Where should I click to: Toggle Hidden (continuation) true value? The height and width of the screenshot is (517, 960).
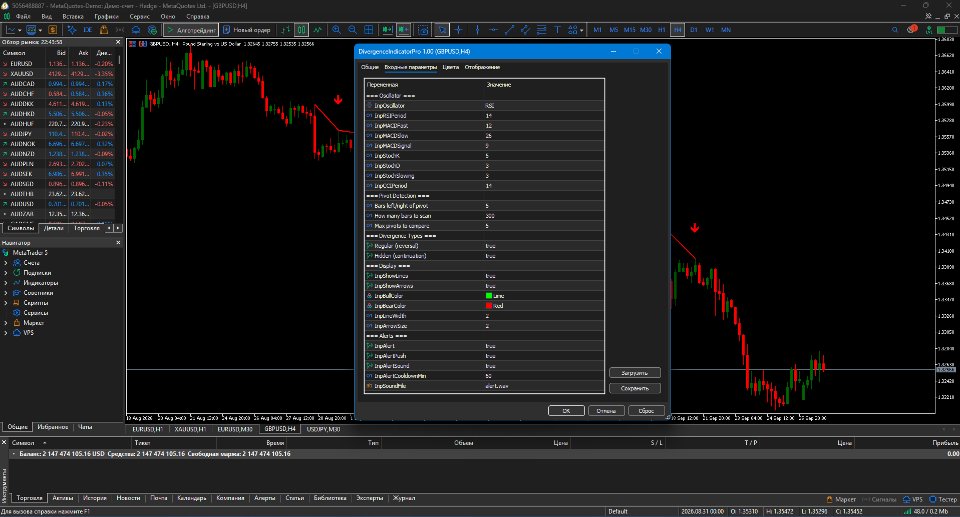pyautogui.click(x=490, y=256)
